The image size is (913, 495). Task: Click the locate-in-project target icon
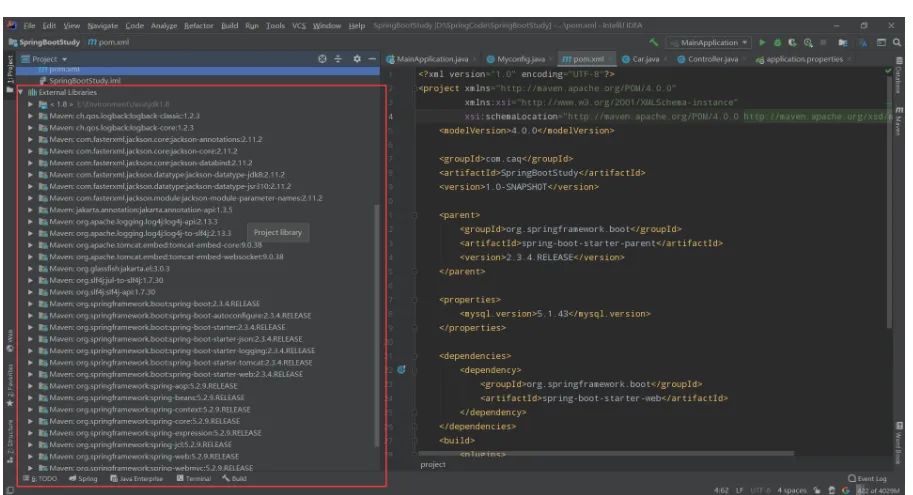(323, 59)
